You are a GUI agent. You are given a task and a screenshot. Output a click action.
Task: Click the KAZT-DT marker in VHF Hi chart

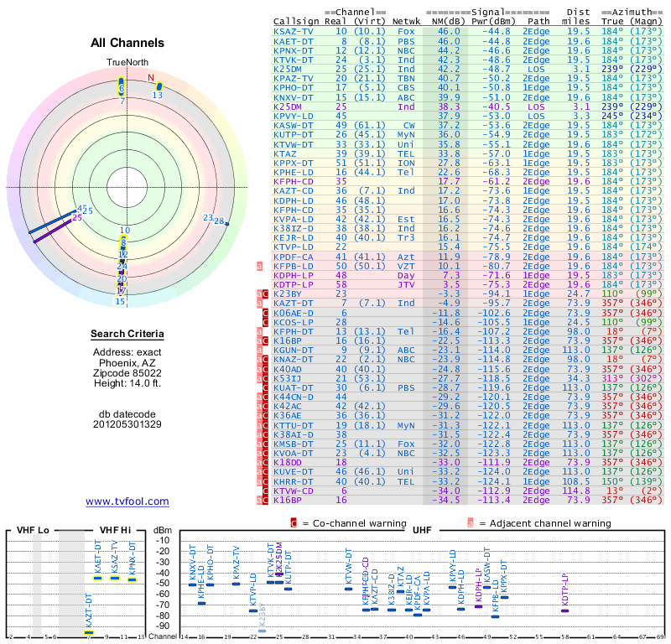[89, 632]
